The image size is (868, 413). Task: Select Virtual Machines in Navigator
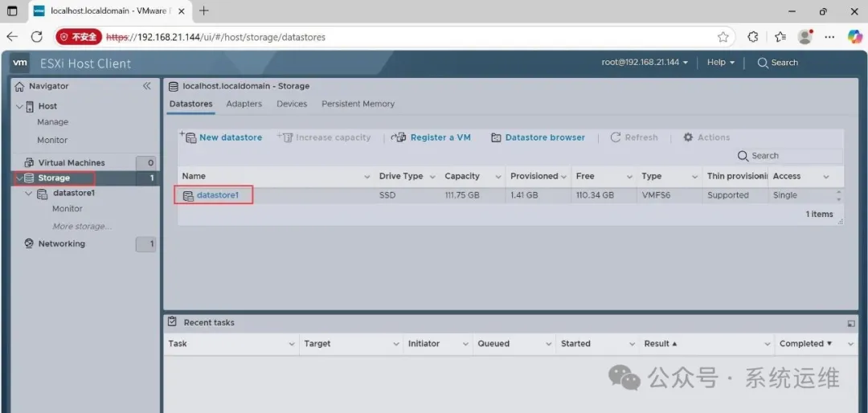[x=72, y=163]
